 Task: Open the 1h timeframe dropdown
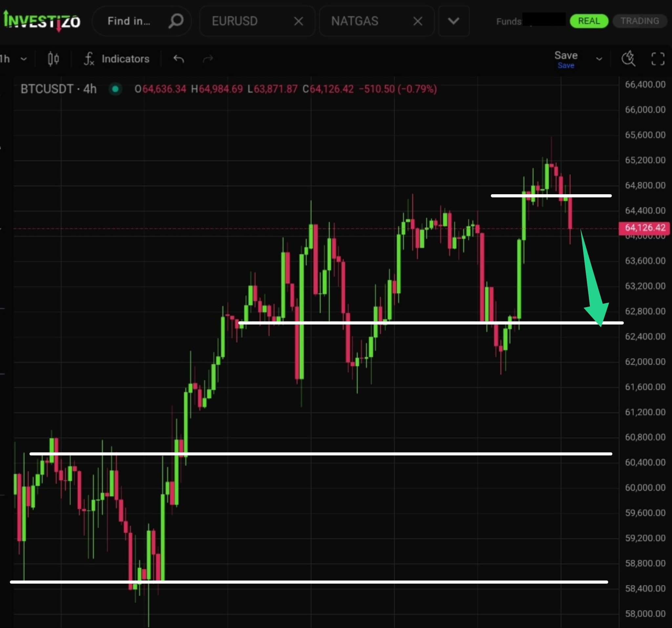click(13, 59)
